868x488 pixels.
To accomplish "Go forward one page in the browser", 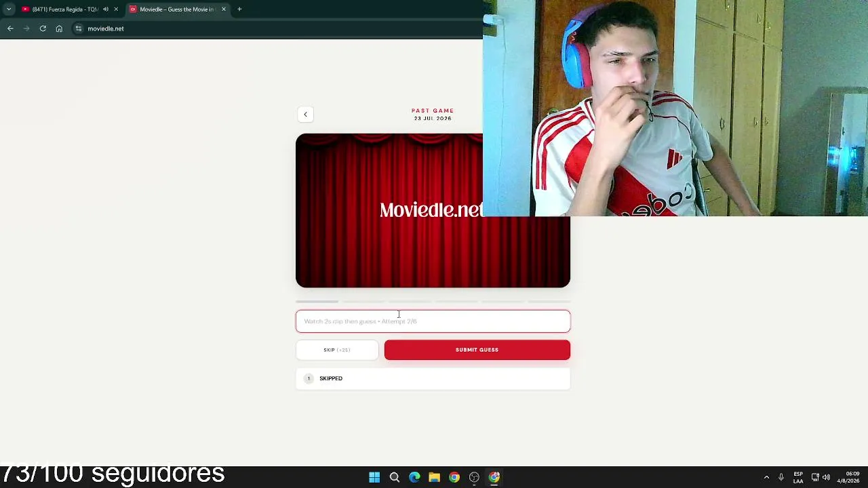I will [x=26, y=28].
